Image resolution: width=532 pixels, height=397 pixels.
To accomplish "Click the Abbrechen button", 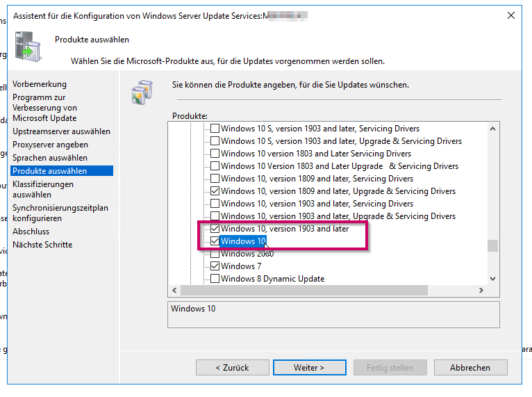I will (471, 368).
